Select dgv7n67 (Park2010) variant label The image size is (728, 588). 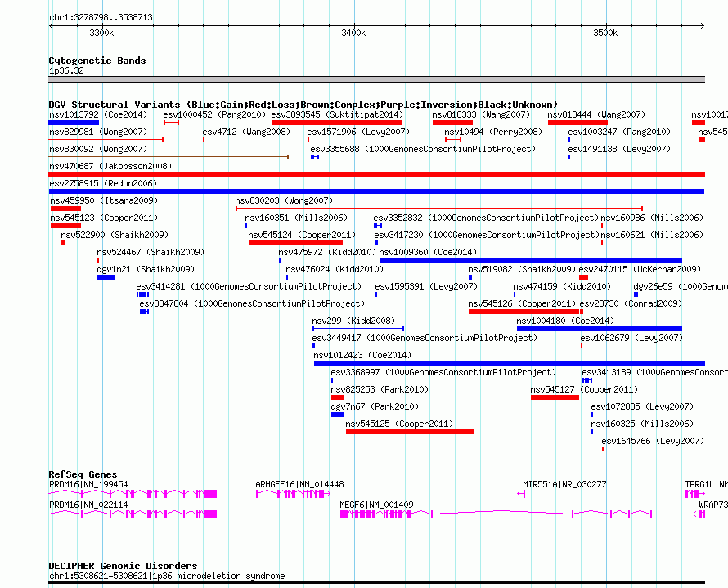375,406
